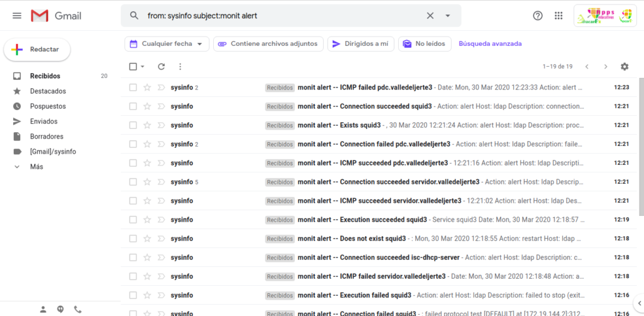This screenshot has width=644, height=316.
Task: Check the Connection succeeded squid3 email
Action: point(133,106)
